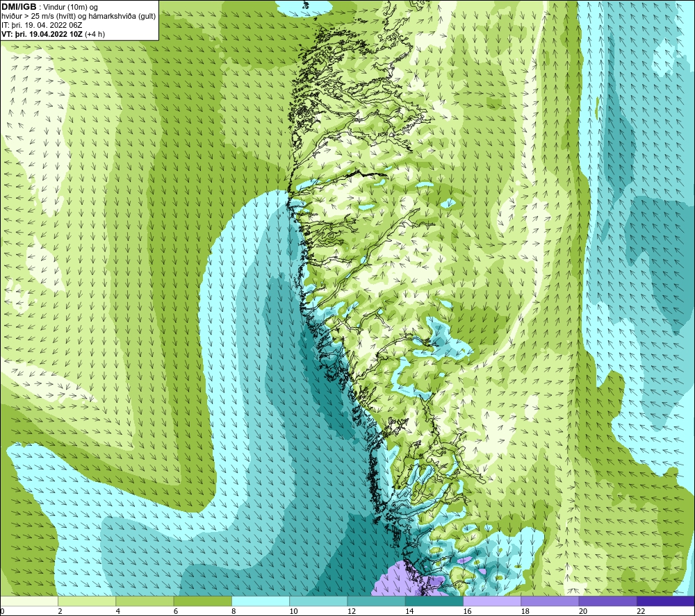Select the 18–20 m/s purple legend swatch
Screen dimensions: 695x616
pos(550,601)
